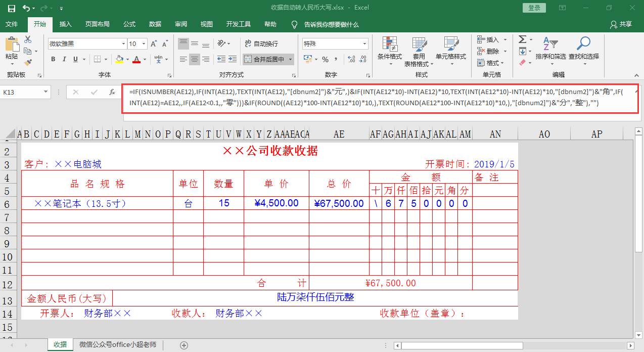The width and height of the screenshot is (644, 352).
Task: Open Format as Table (套用表格格式)
Action: tap(419, 52)
